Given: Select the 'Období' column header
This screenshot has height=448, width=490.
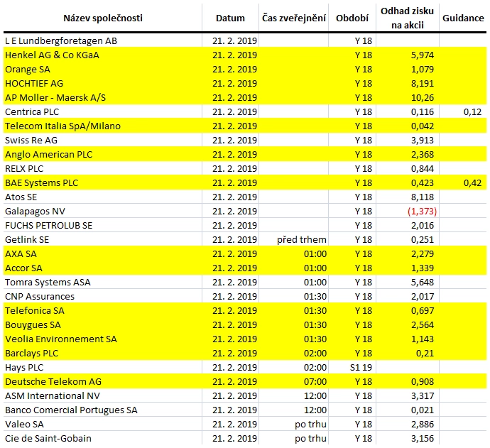Looking at the screenshot, I should tap(352, 18).
